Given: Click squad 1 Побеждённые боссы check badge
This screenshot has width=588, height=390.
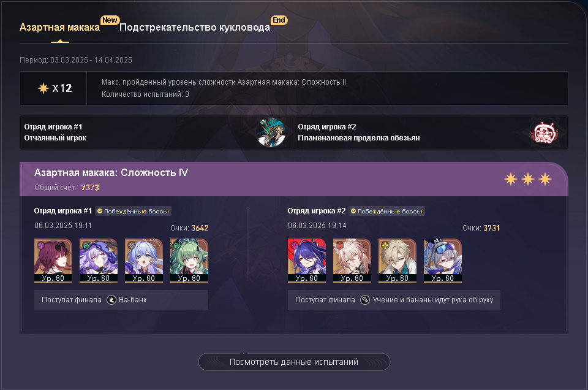Looking at the screenshot, I should [x=133, y=212].
